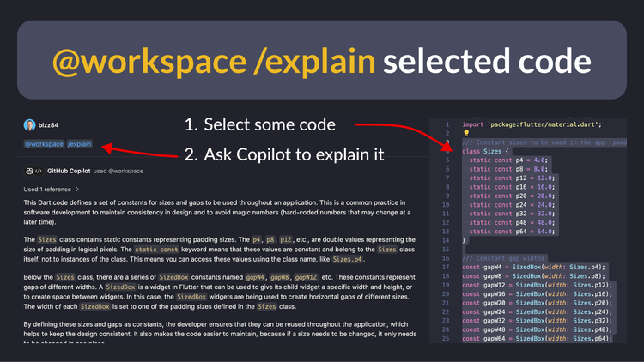This screenshot has height=362, width=644.
Task: Click line number 1 in the gutter
Action: 447,124
